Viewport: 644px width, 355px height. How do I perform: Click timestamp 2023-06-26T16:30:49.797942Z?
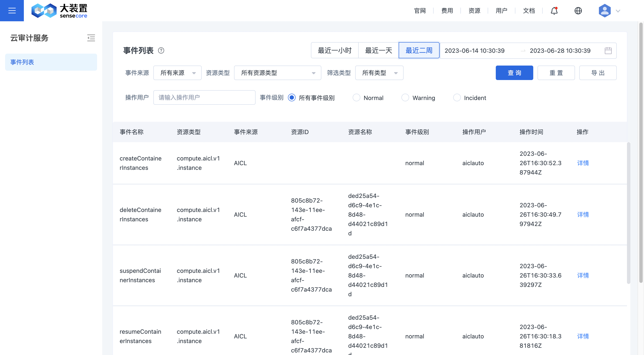pyautogui.click(x=540, y=215)
